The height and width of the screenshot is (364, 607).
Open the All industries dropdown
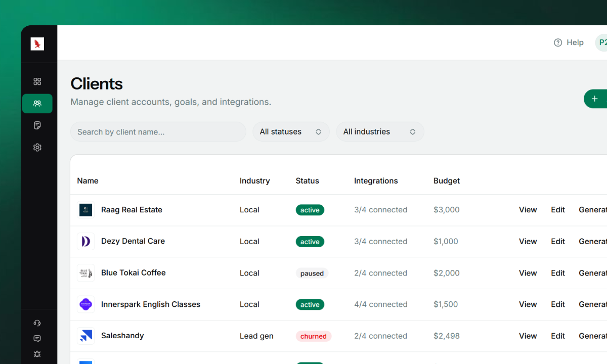(x=380, y=131)
